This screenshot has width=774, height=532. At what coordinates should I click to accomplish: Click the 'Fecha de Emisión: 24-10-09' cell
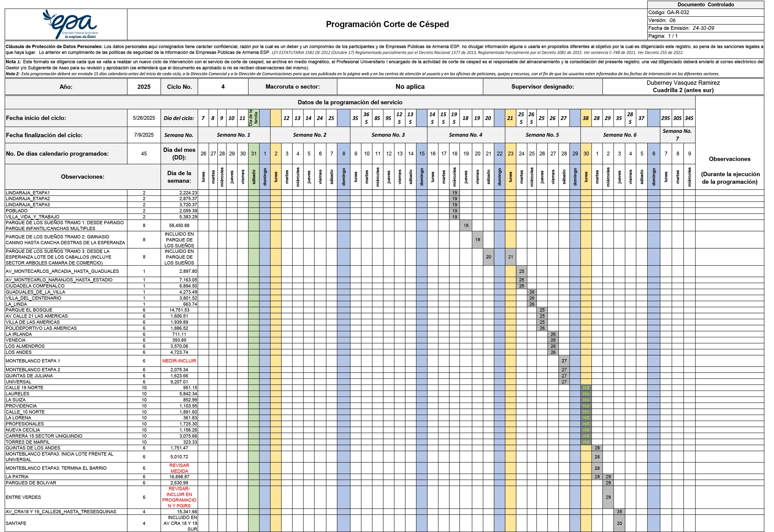[705, 28]
